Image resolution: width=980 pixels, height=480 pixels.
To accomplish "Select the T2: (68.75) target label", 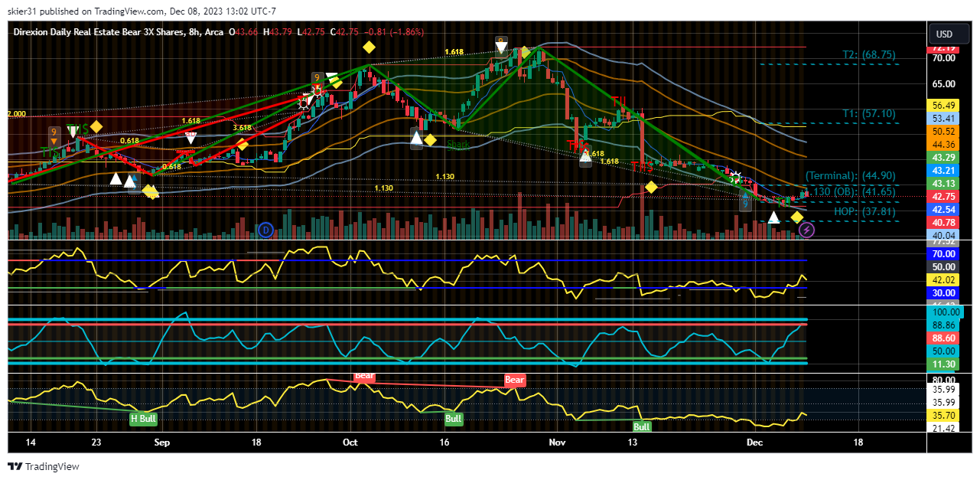I will pos(869,55).
